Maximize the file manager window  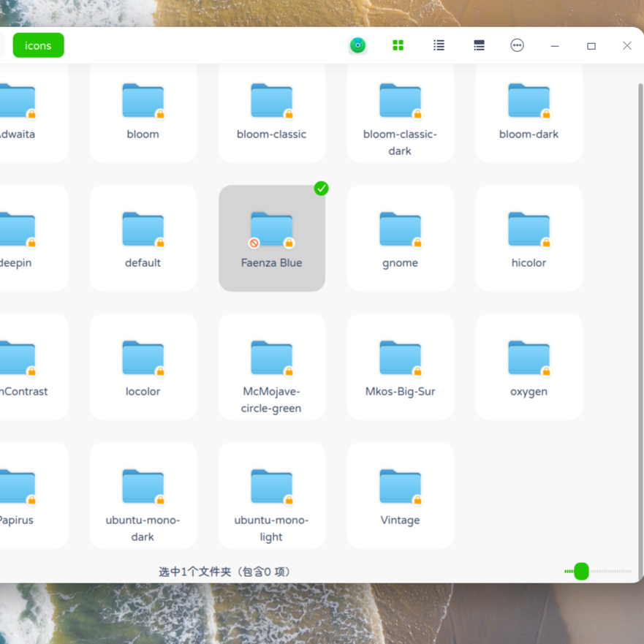pos(591,45)
